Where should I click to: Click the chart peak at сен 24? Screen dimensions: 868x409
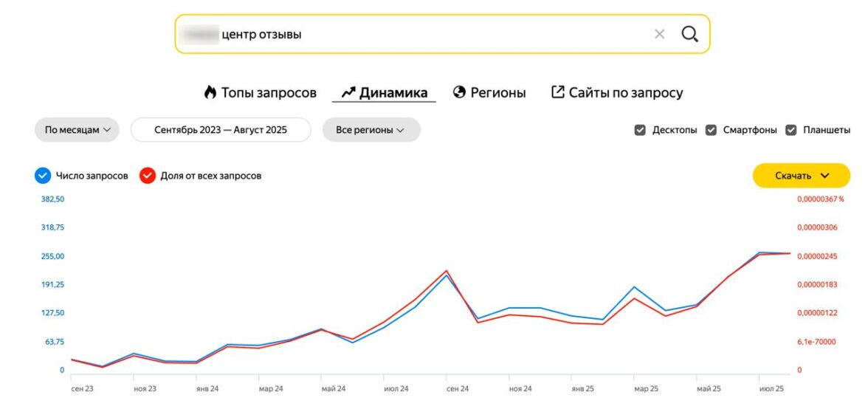click(x=447, y=272)
